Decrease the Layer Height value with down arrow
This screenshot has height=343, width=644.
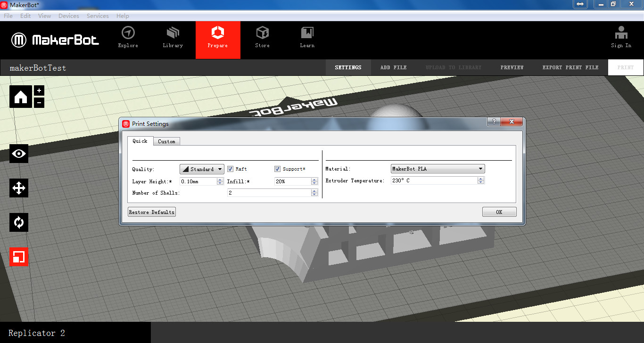tap(220, 183)
